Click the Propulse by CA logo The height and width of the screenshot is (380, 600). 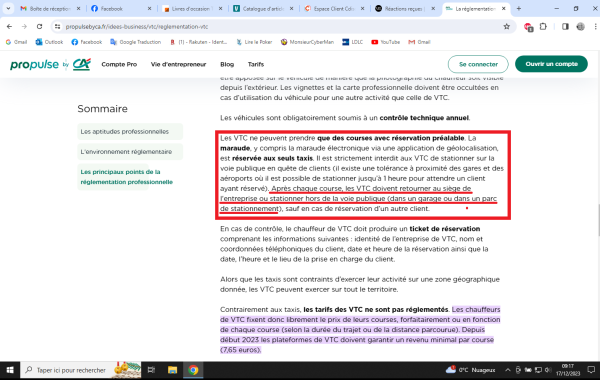tap(51, 64)
